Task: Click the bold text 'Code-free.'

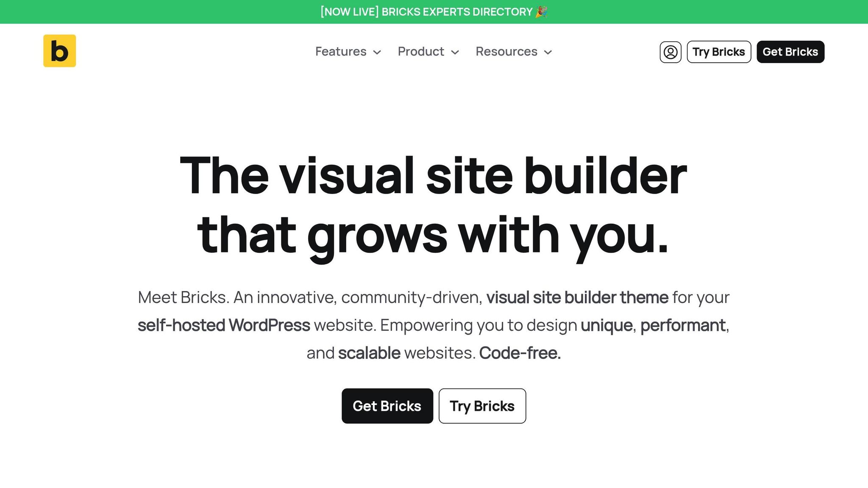Action: [x=520, y=353]
